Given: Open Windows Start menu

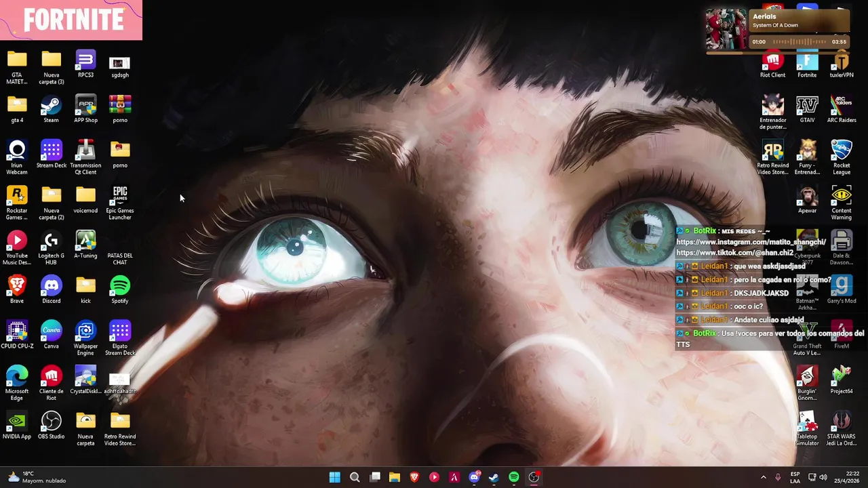Looking at the screenshot, I should point(335,477).
